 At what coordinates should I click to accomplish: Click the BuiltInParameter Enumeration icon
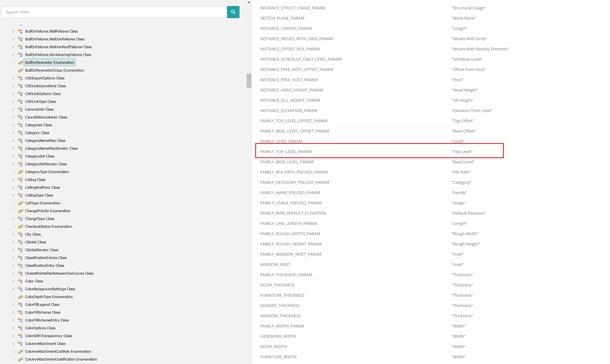click(x=20, y=62)
